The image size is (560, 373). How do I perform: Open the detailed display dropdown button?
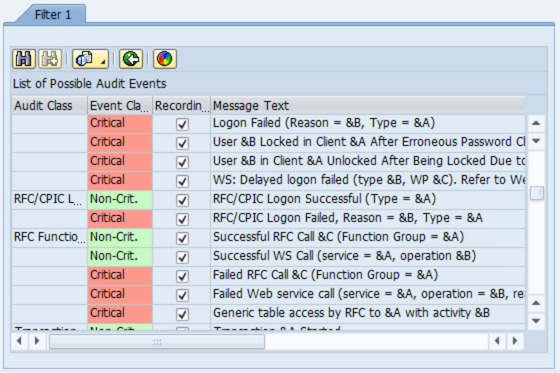click(x=91, y=59)
